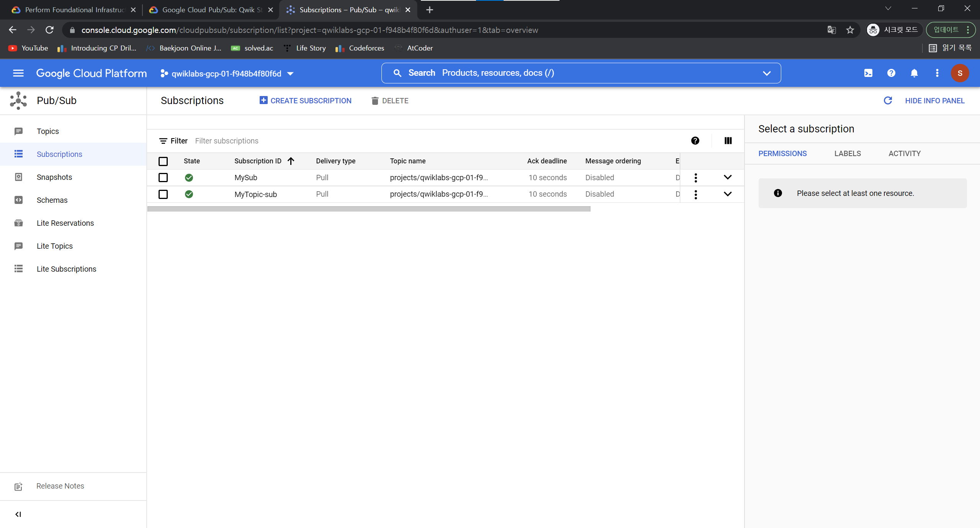Open the MySub subscription link

click(x=245, y=178)
